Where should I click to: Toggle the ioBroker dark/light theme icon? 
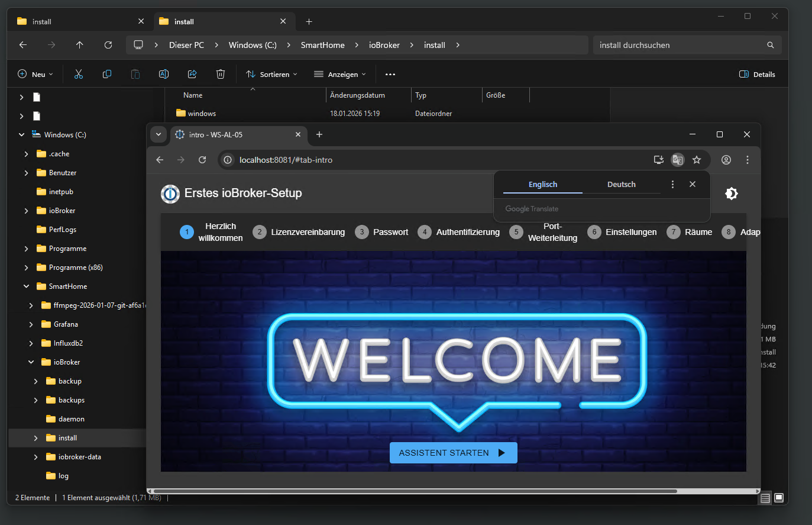coord(732,194)
